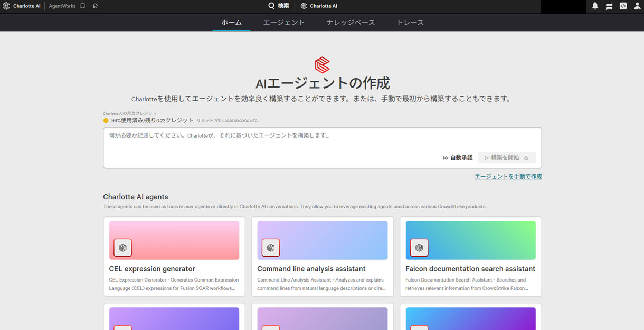This screenshot has height=330, width=644.
Task: Toggle 自動承認 auto-approve option
Action: [458, 158]
